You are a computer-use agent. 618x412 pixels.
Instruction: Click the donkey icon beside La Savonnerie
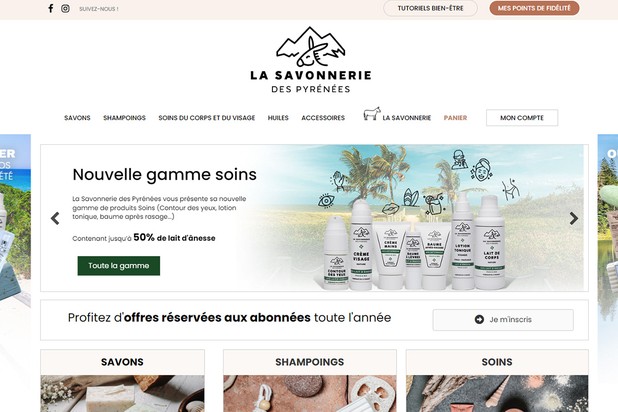(372, 114)
